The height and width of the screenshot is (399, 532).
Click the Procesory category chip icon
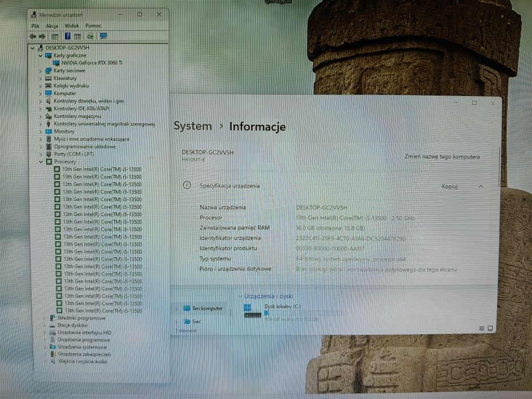pyautogui.click(x=49, y=162)
